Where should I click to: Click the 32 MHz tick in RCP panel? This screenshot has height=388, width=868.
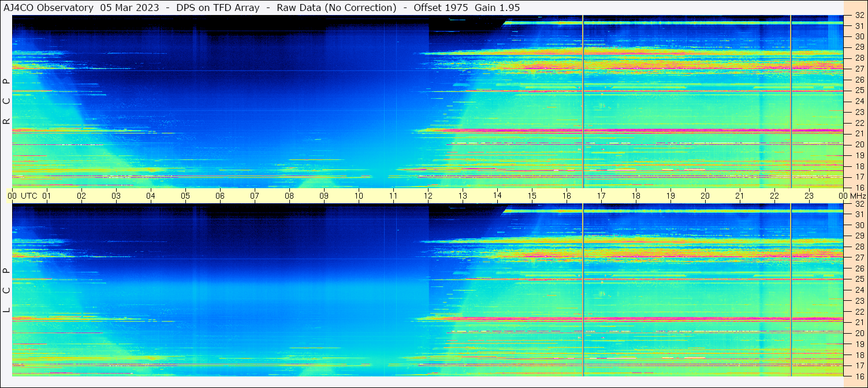click(859, 16)
